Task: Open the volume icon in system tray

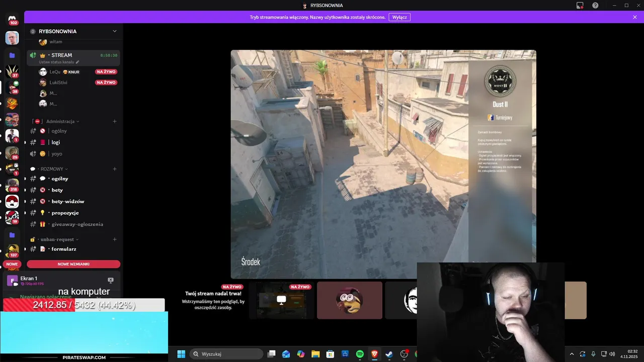Action: coord(612,354)
